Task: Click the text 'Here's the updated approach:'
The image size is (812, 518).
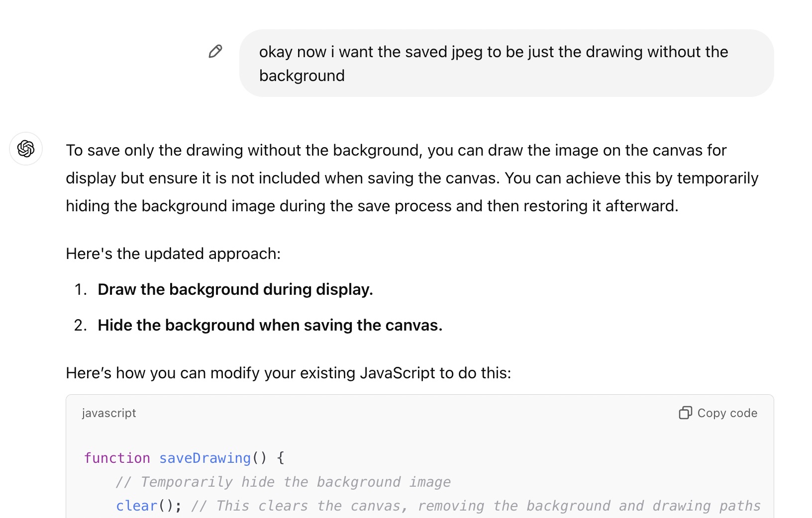Action: pos(173,254)
